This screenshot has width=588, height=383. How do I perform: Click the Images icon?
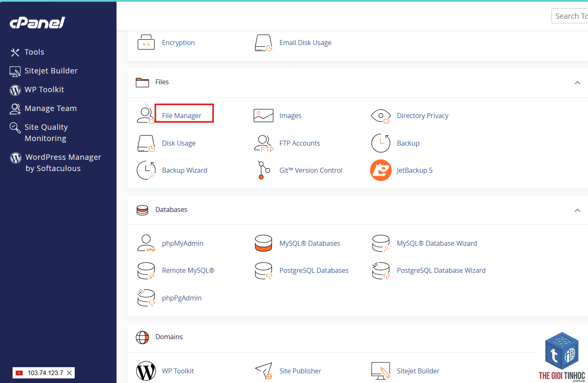coord(264,116)
